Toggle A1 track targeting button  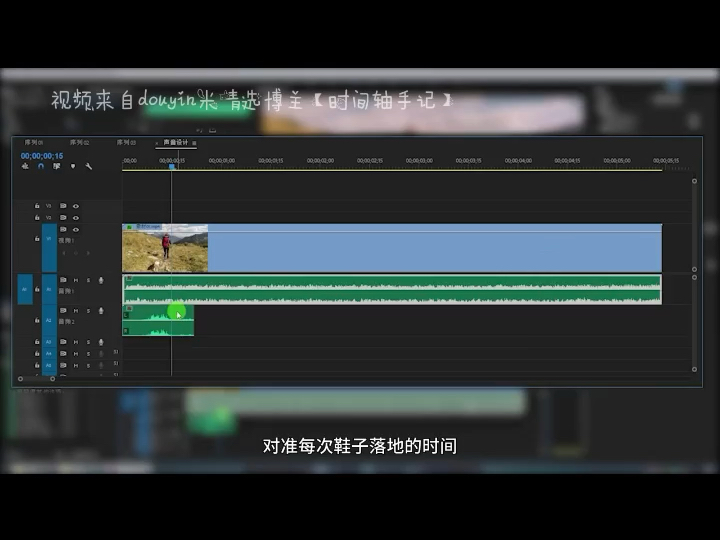coord(49,289)
